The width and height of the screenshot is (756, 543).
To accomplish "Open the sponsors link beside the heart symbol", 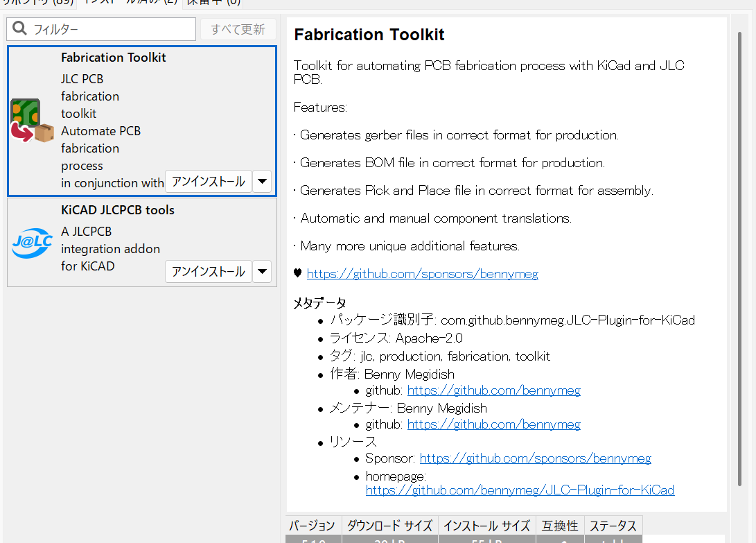I will (423, 274).
